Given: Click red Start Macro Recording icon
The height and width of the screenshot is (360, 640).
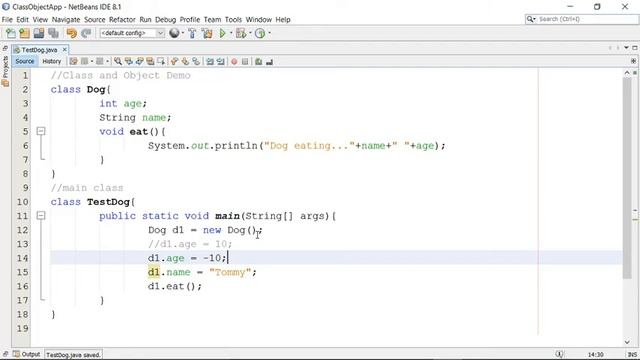Looking at the screenshot, I should coord(234,62).
